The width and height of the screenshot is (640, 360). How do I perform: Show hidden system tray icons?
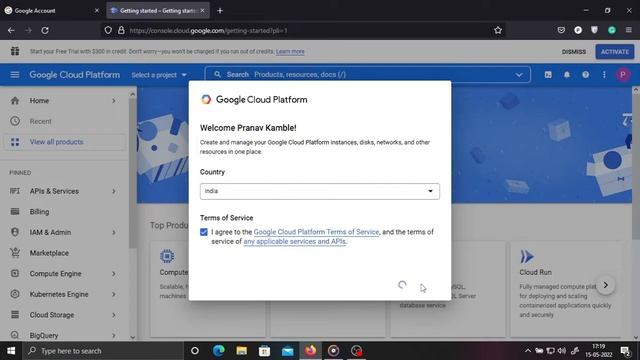tap(528, 351)
